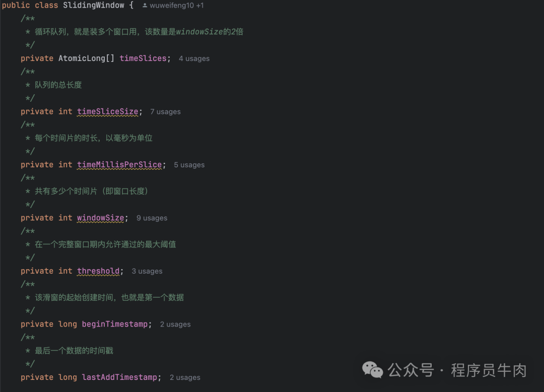Show 4 usages of timeSlices
The image size is (544, 392).
click(194, 58)
